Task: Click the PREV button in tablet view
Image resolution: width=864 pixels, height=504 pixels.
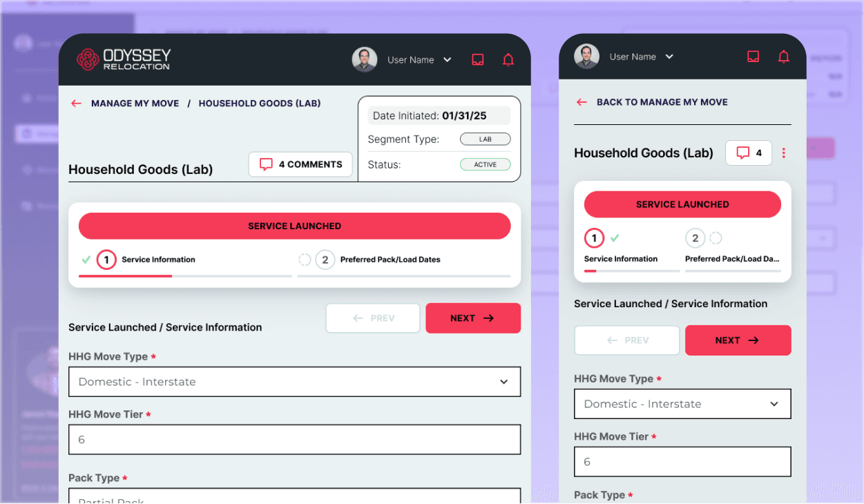Action: click(373, 318)
